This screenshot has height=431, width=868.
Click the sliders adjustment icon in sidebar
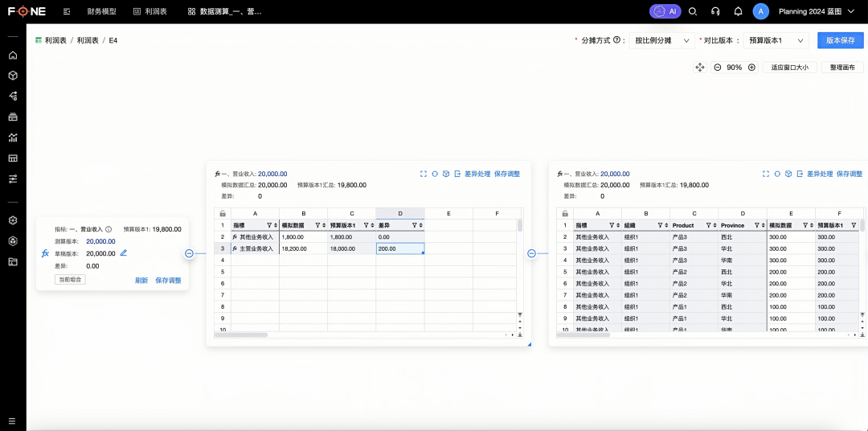[x=13, y=179]
